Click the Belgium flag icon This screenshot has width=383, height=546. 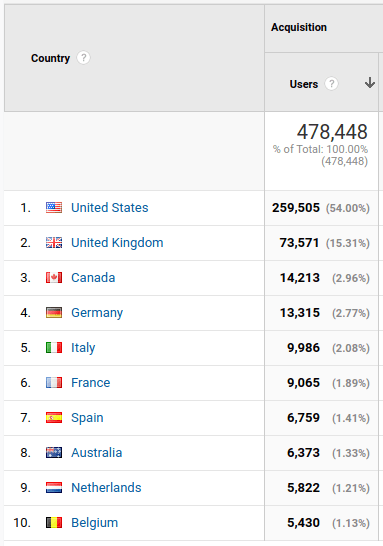tap(54, 523)
